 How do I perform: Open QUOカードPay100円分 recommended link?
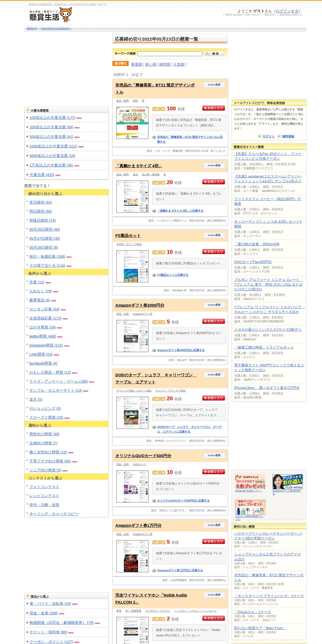(253, 262)
